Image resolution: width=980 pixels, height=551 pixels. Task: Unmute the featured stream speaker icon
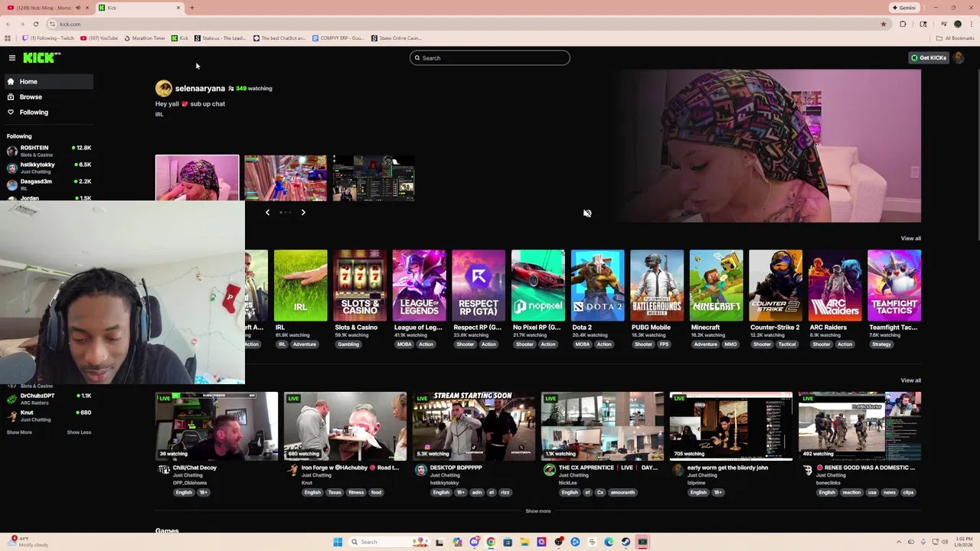coord(587,214)
